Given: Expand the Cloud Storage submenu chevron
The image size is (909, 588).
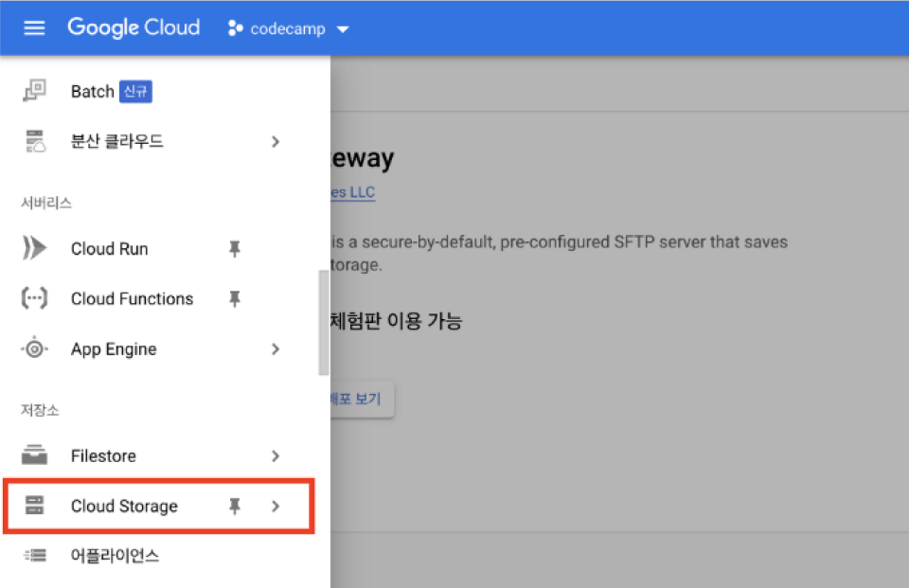Looking at the screenshot, I should point(276,507).
